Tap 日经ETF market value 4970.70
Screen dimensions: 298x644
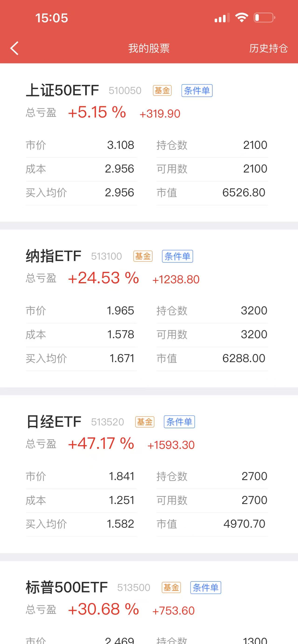(244, 524)
